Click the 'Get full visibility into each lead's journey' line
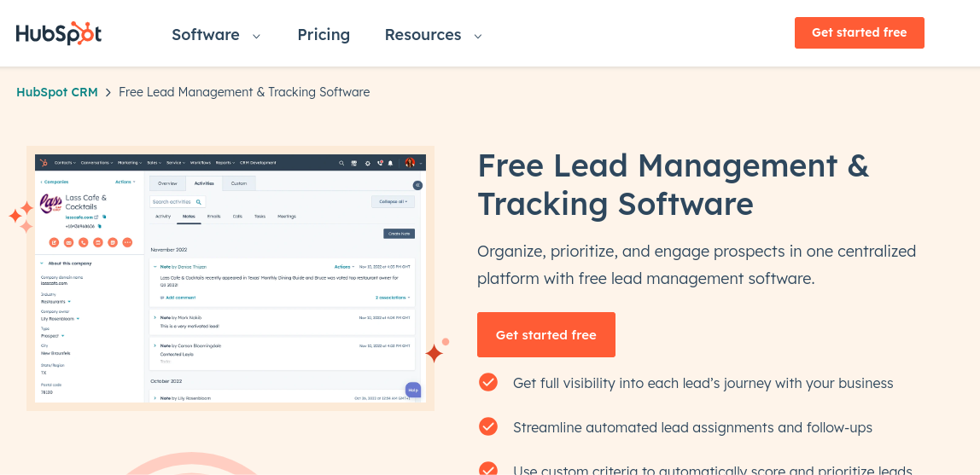The width and height of the screenshot is (980, 475). coord(703,383)
